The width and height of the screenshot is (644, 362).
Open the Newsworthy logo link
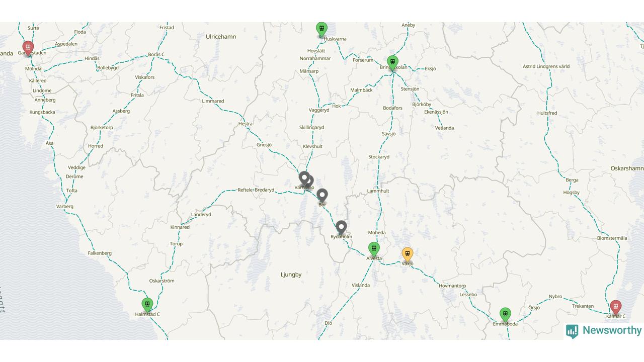coord(604,330)
